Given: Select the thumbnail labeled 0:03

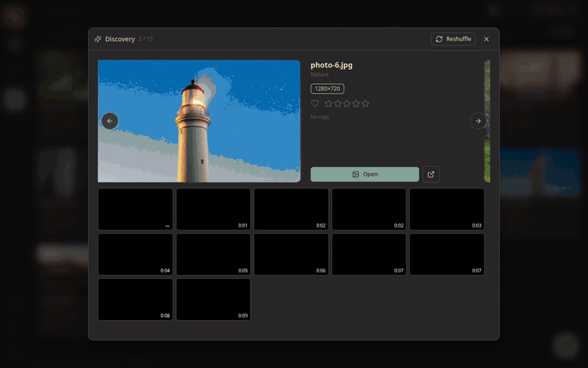Looking at the screenshot, I should pyautogui.click(x=447, y=209).
